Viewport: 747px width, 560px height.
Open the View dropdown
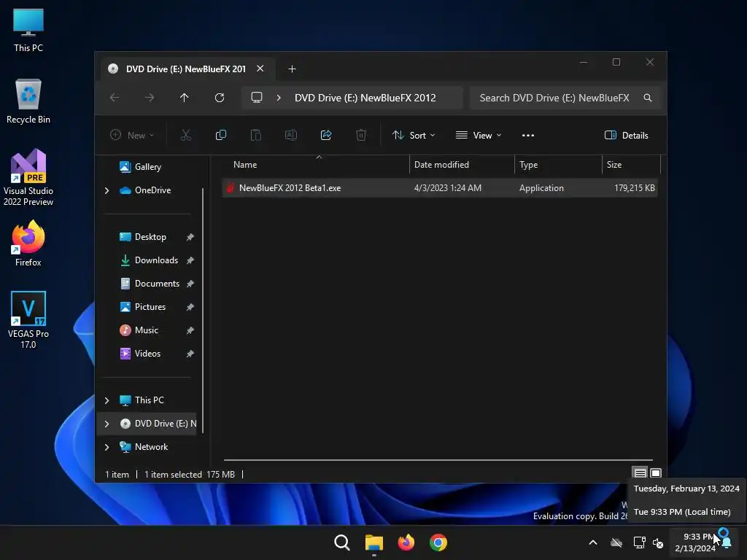[479, 135]
